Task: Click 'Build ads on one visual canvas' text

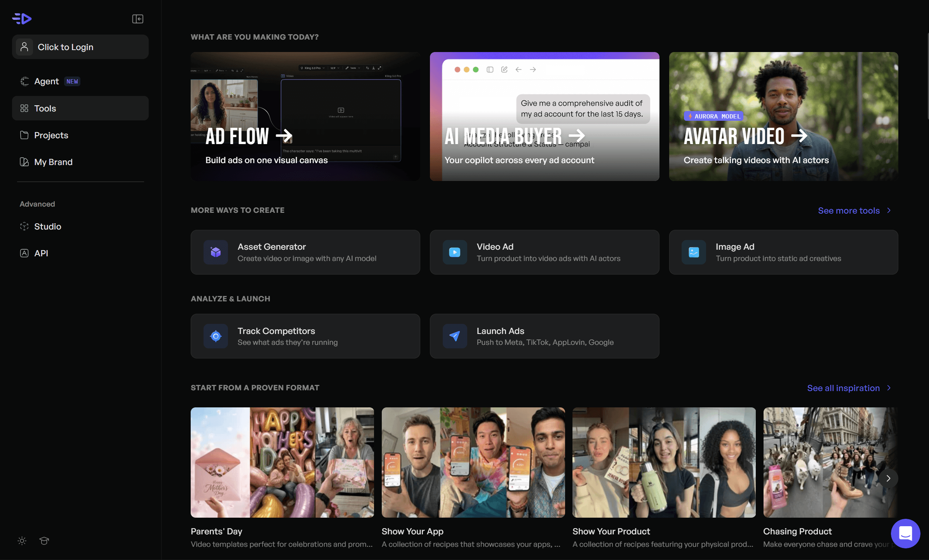Action: click(x=266, y=160)
